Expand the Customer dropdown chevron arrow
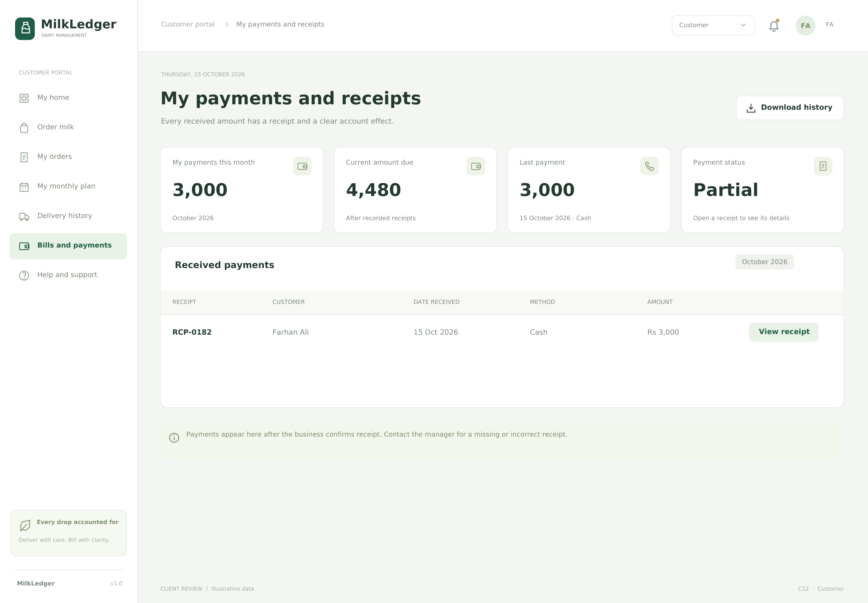Image resolution: width=868 pixels, height=603 pixels. tap(743, 25)
